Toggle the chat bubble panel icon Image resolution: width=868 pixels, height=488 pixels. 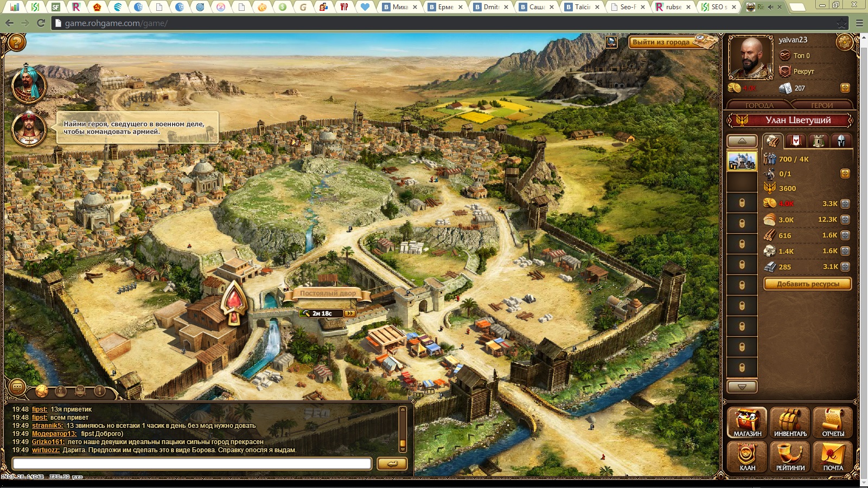tap(17, 388)
